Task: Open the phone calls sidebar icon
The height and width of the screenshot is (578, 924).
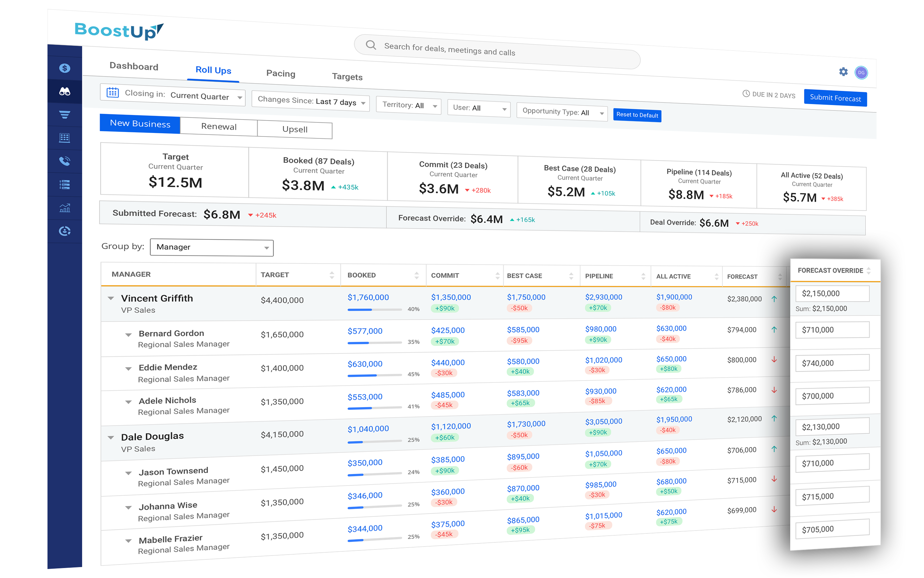Action: point(64,161)
